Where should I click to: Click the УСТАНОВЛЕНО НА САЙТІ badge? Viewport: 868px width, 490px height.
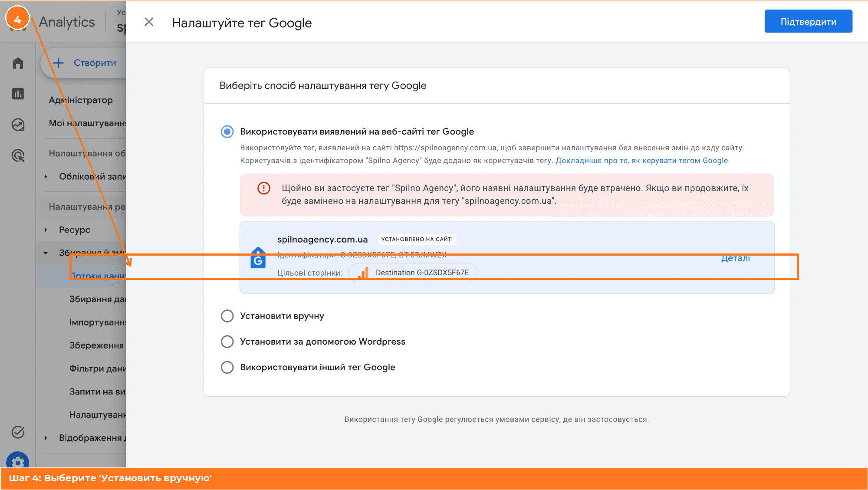(417, 239)
